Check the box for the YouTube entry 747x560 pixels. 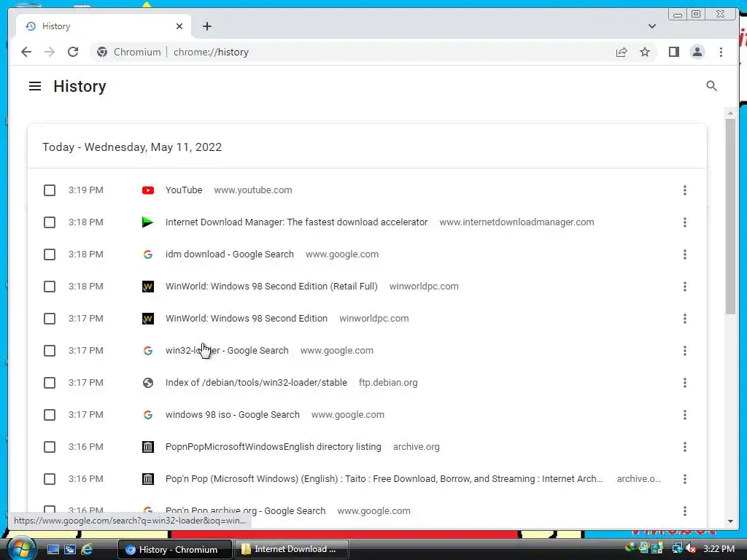click(x=50, y=190)
